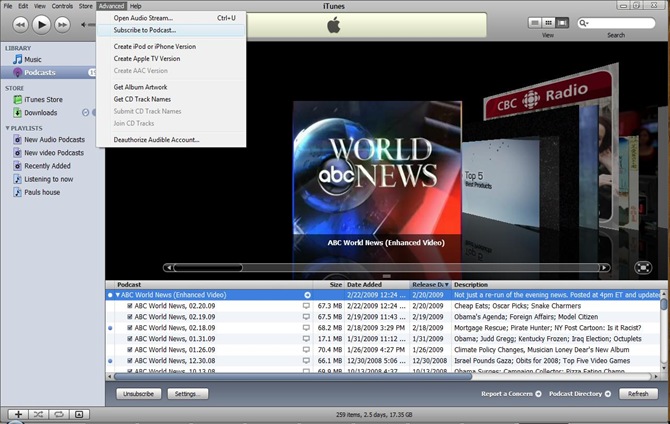Uncheck ABC World News, 02.18.09 episode
The width and height of the screenshot is (670, 424).
[x=129, y=328]
